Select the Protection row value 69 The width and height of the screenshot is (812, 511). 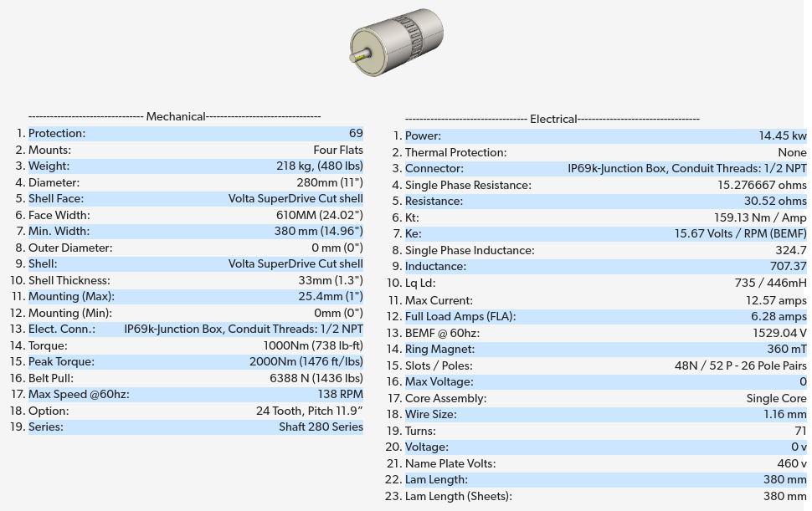click(356, 134)
